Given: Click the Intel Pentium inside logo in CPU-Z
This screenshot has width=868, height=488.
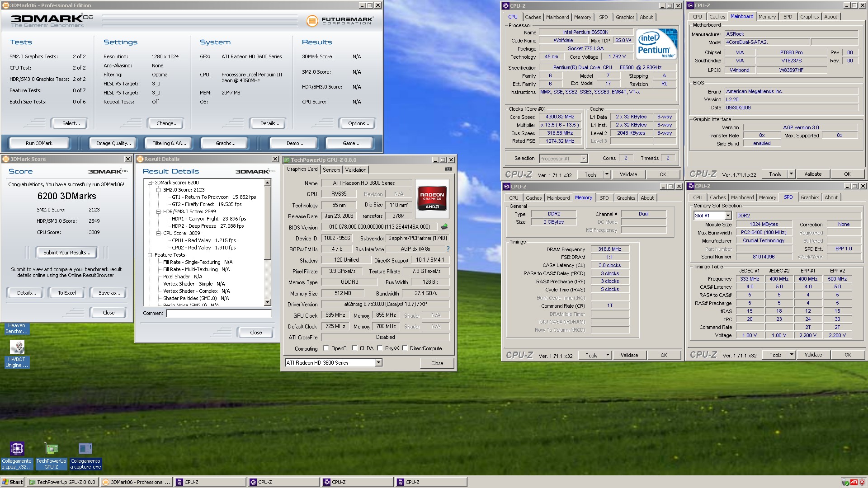Looking at the screenshot, I should [656, 44].
